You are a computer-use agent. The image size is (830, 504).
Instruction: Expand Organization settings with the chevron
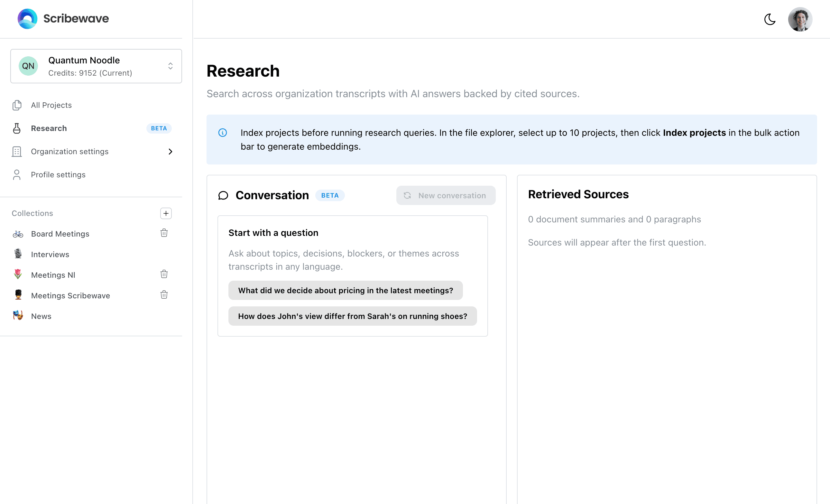[171, 152]
